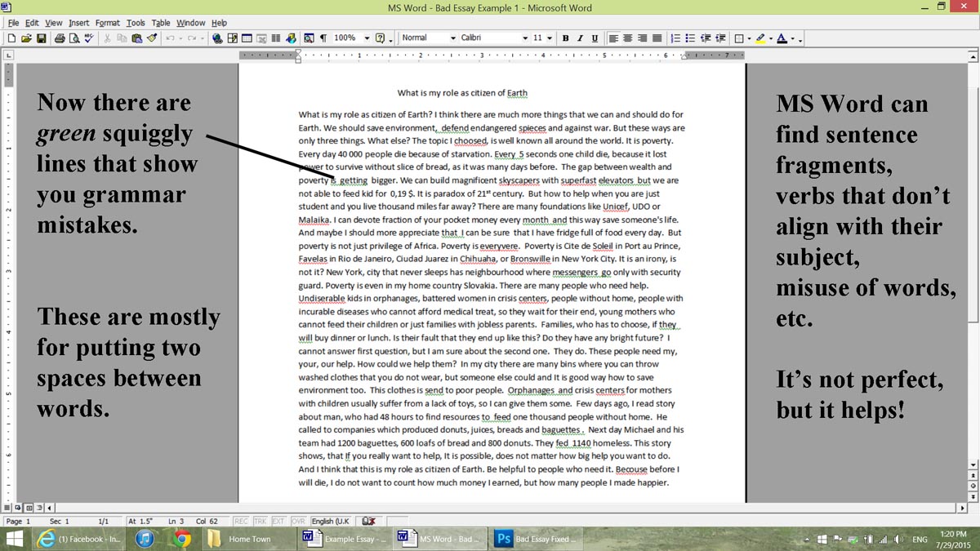
Task: Launch Google Chrome from taskbar
Action: pos(182,539)
